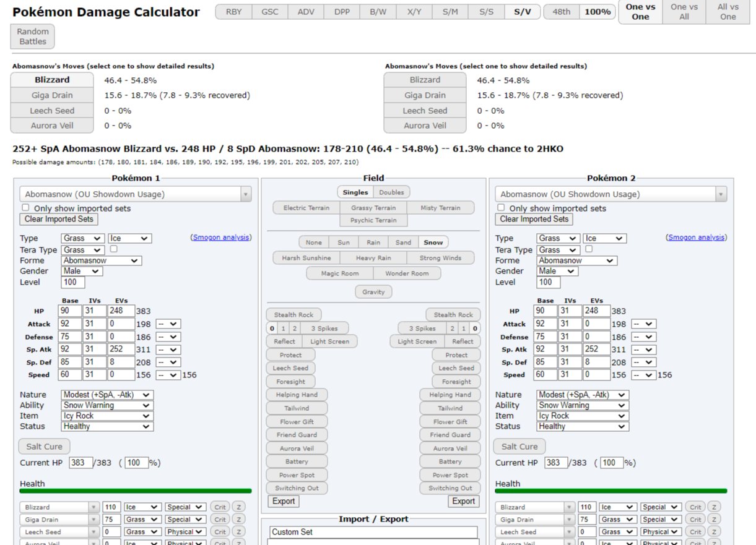This screenshot has height=545, width=756.
Task: Toggle Z-move for Pokémon 1's Giga Drain
Action: [238, 520]
